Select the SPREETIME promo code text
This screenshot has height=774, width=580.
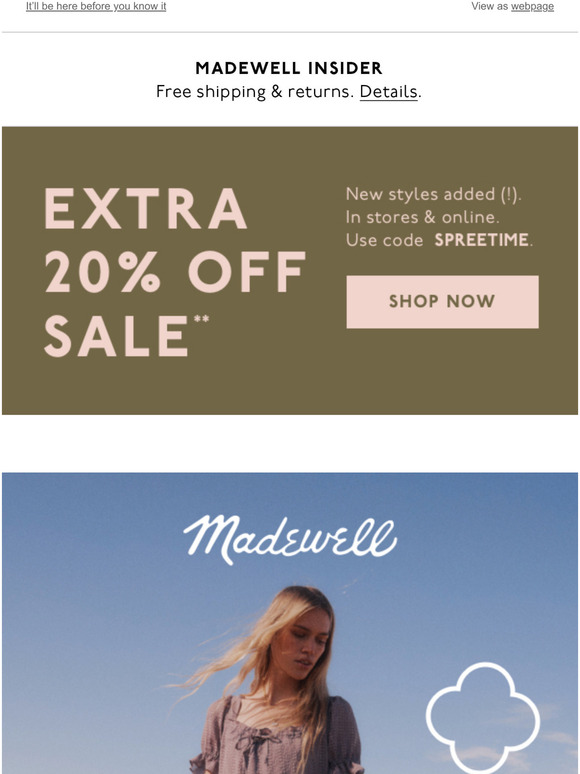(481, 240)
